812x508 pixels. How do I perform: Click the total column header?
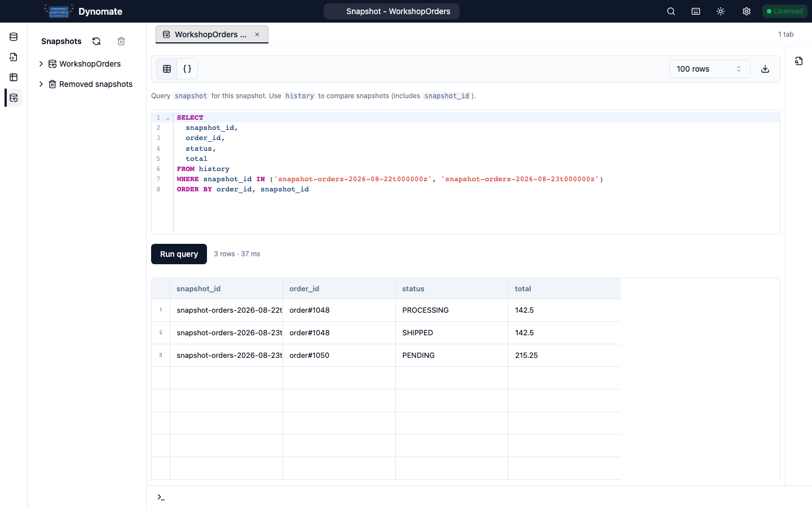pyautogui.click(x=564, y=288)
